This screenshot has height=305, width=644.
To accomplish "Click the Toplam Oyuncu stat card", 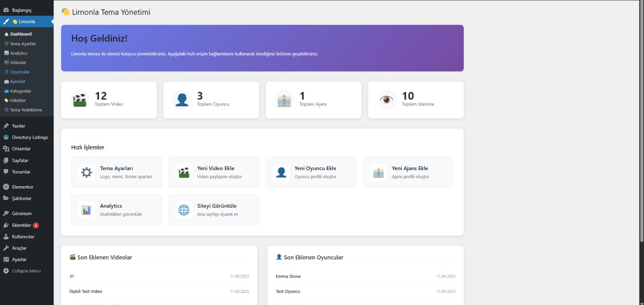I will click(x=211, y=100).
